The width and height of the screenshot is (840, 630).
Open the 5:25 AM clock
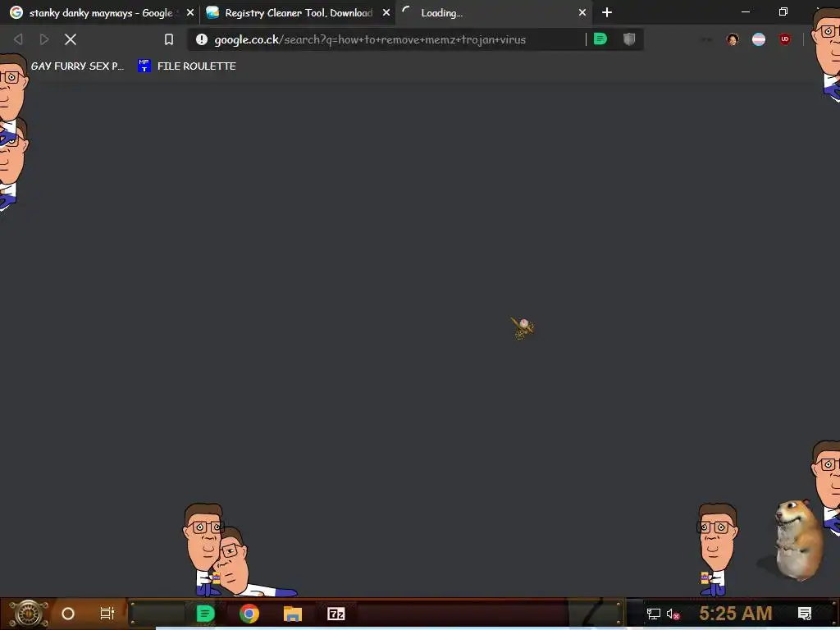tap(736, 613)
